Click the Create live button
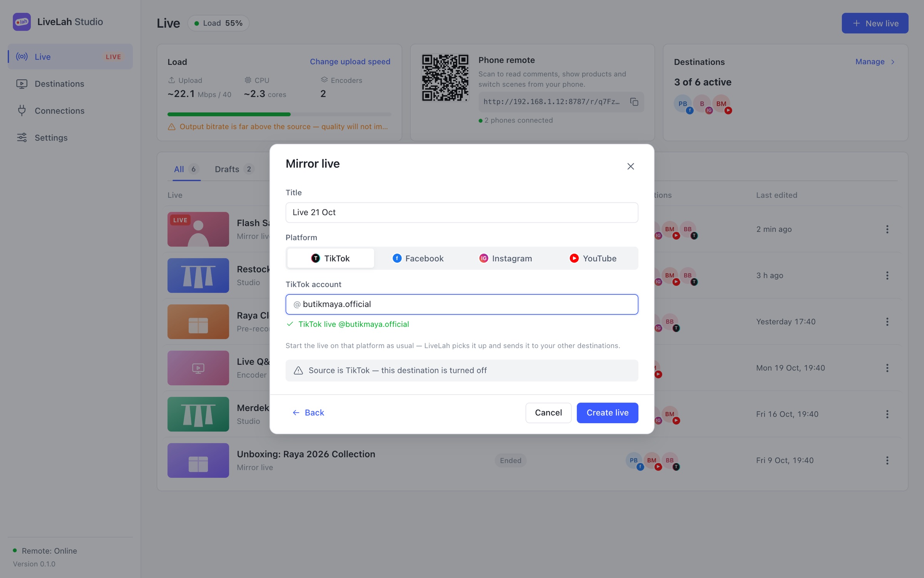The height and width of the screenshot is (578, 924). pos(607,413)
